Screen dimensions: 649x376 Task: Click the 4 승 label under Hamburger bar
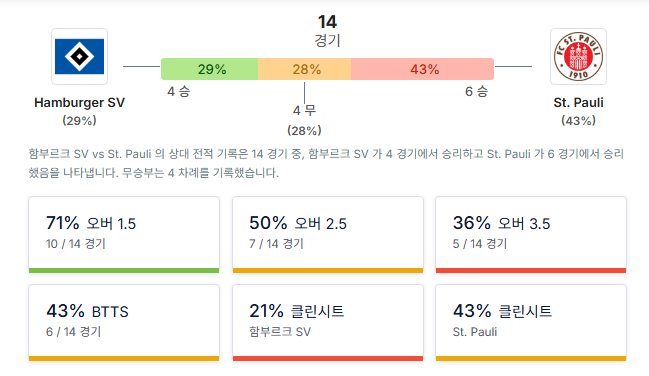point(178,92)
